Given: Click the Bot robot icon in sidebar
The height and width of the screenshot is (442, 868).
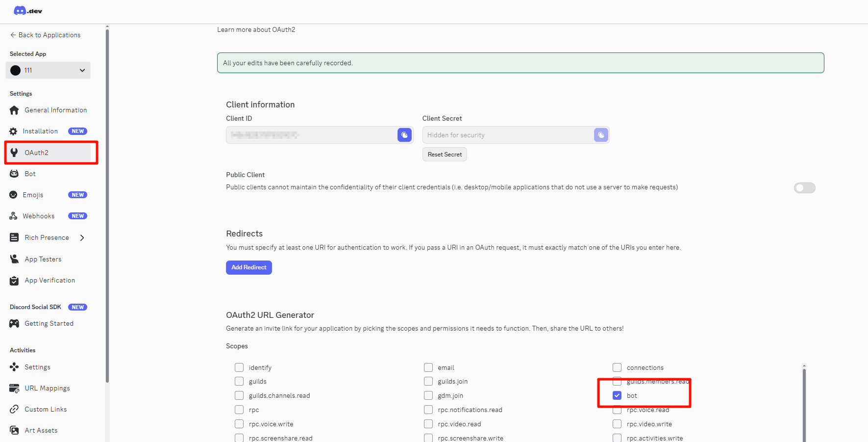Looking at the screenshot, I should pos(14,174).
